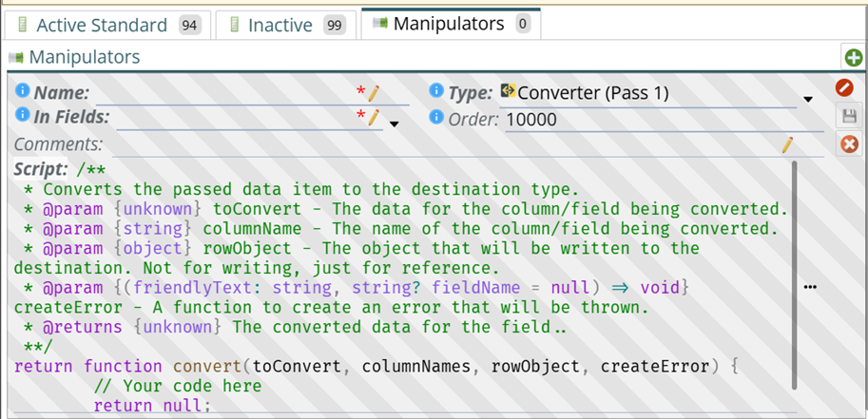Image resolution: width=868 pixels, height=419 pixels.
Task: Click '@returns' in the script comment
Action: 82,327
